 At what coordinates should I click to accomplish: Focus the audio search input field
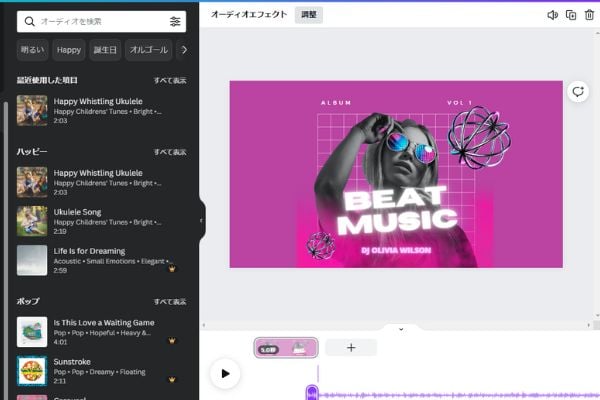[101, 21]
